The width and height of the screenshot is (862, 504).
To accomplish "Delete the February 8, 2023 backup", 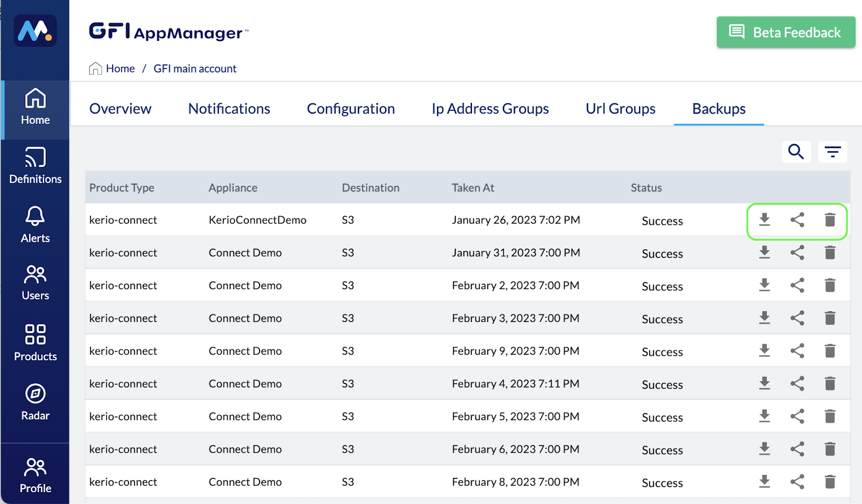I will (830, 482).
